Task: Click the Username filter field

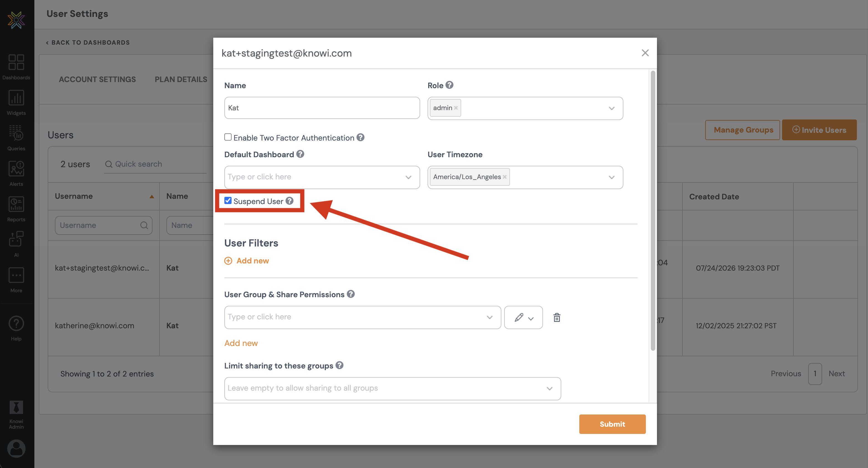Action: pos(103,225)
